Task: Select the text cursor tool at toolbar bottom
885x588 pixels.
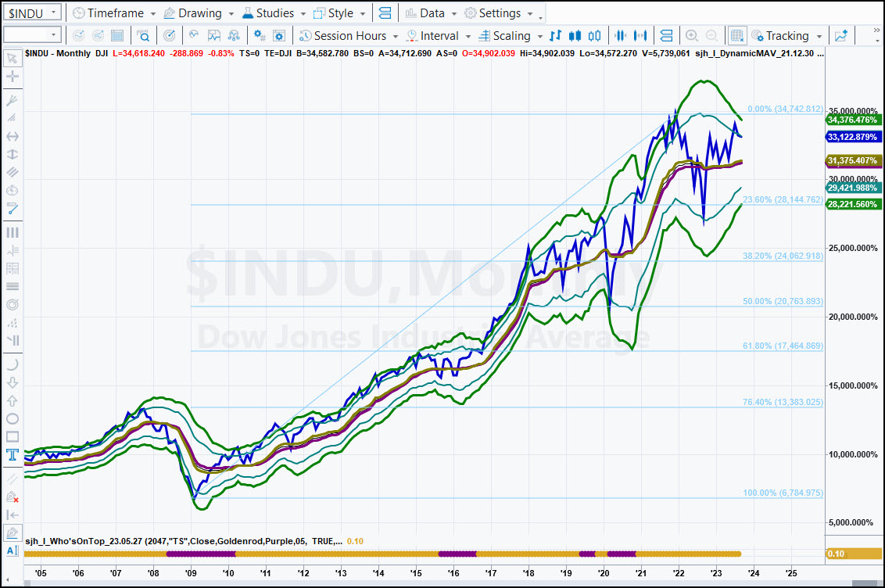Action: click(x=12, y=550)
